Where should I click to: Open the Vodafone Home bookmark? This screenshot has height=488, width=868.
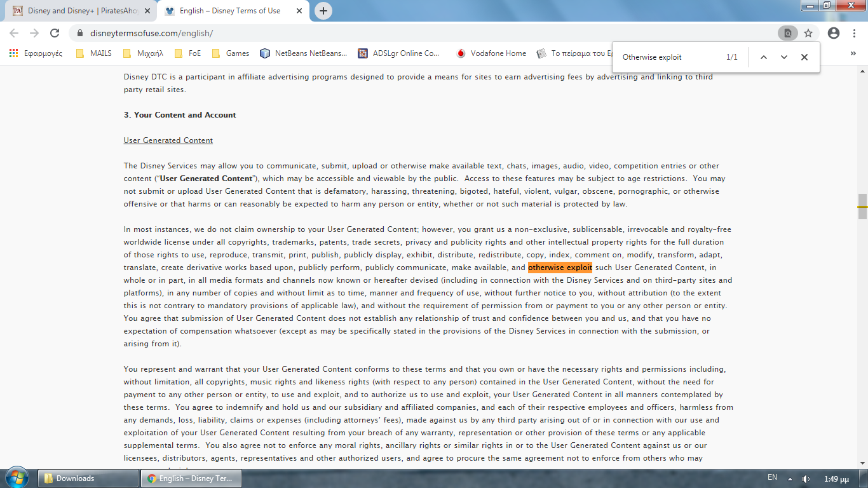491,53
